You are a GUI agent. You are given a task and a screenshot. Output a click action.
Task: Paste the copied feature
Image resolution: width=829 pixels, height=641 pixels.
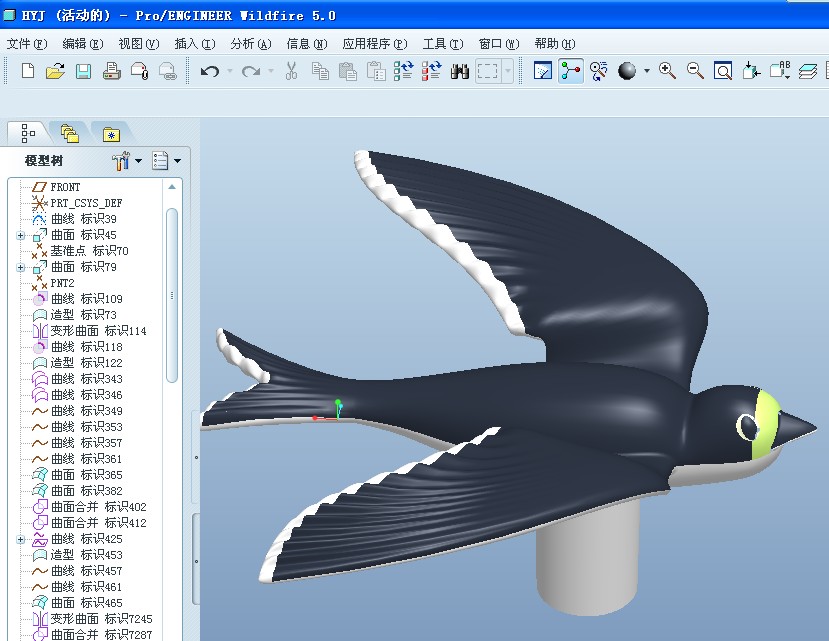pyautogui.click(x=347, y=71)
